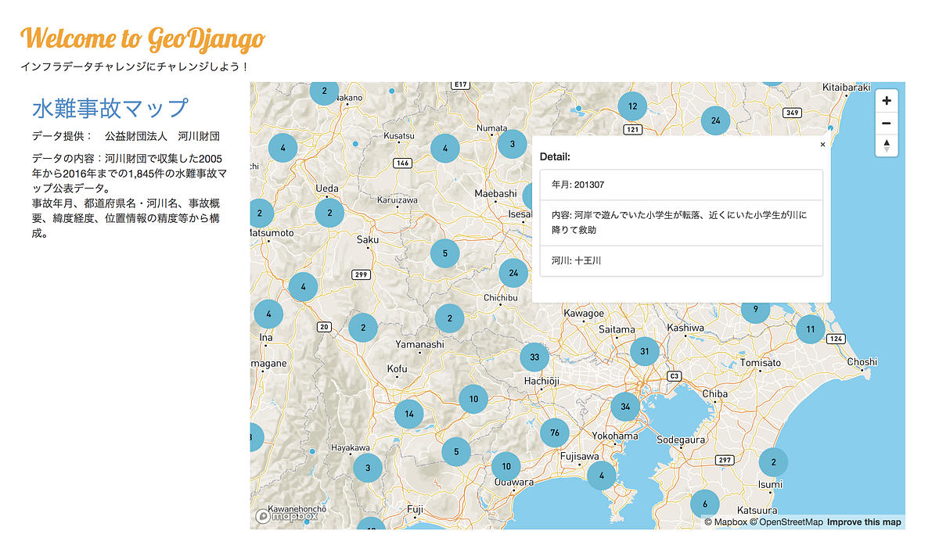Screen dimensions: 939x560
Task: Select cluster marker 10 above Odawara
Action: click(506, 466)
